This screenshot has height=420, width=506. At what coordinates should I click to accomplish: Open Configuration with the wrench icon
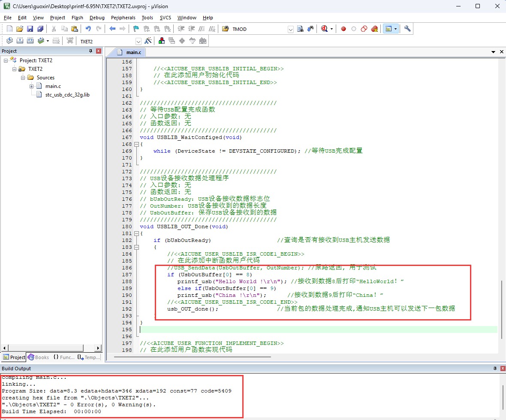[407, 29]
